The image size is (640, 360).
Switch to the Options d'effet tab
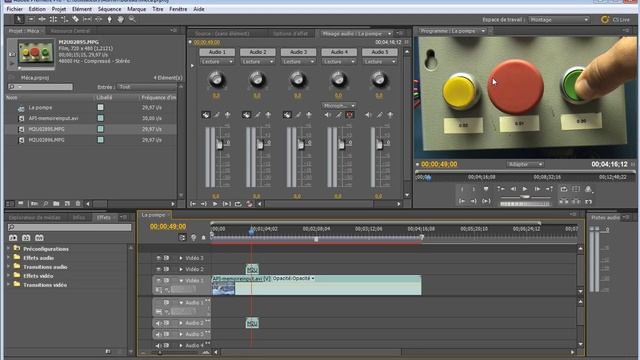coord(290,33)
